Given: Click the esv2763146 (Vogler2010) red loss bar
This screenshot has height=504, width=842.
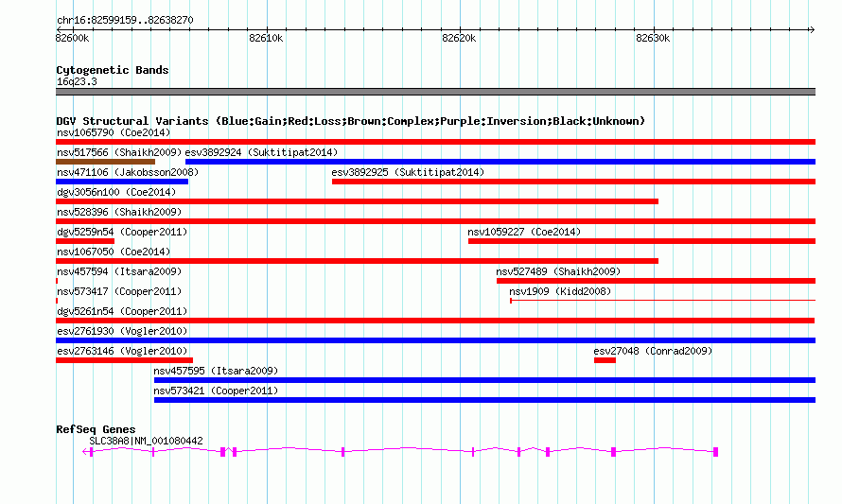Looking at the screenshot, I should coord(124,360).
